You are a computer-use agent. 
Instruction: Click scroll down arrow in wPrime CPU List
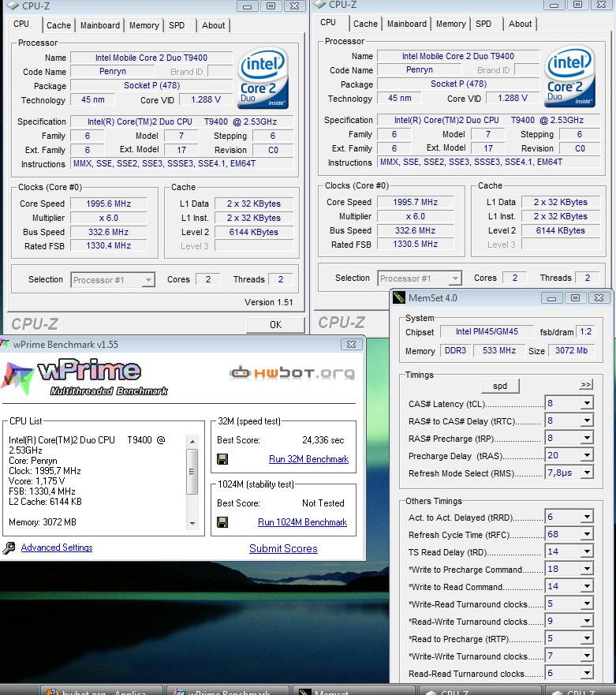pos(192,524)
